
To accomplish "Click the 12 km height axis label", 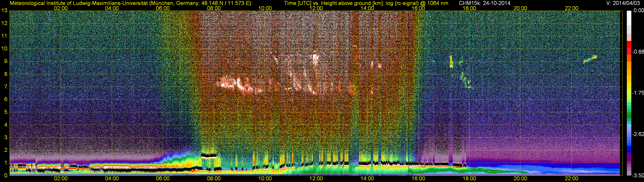I will 5,23.
